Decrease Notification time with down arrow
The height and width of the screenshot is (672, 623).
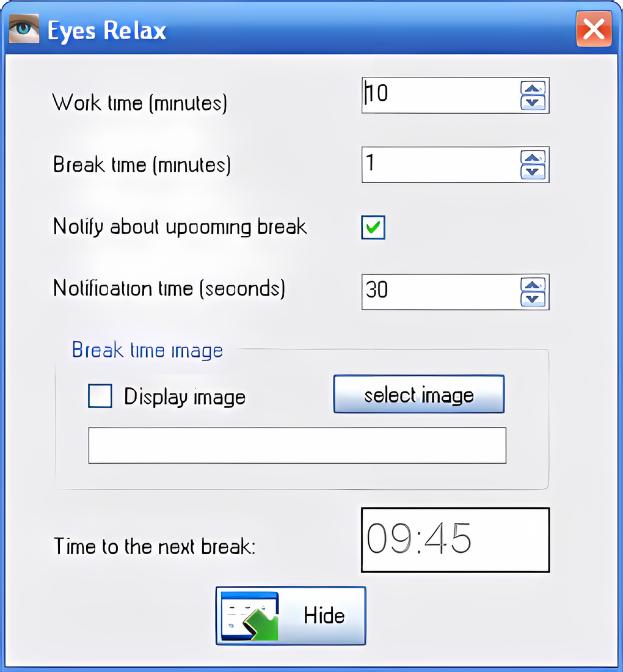click(533, 299)
